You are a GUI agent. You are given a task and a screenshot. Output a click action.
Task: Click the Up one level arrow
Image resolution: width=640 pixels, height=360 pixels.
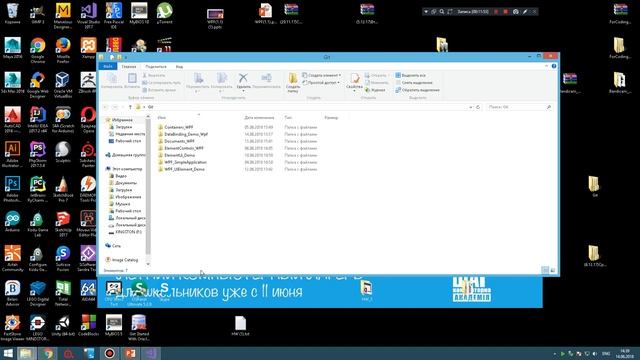130,107
